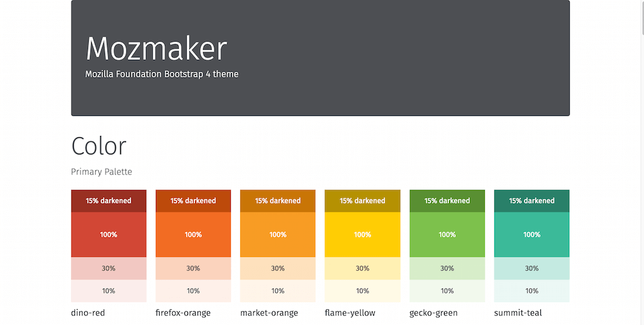The width and height of the screenshot is (644, 325).
Task: Click the market-orange 15% darkened swatch
Action: click(x=277, y=201)
